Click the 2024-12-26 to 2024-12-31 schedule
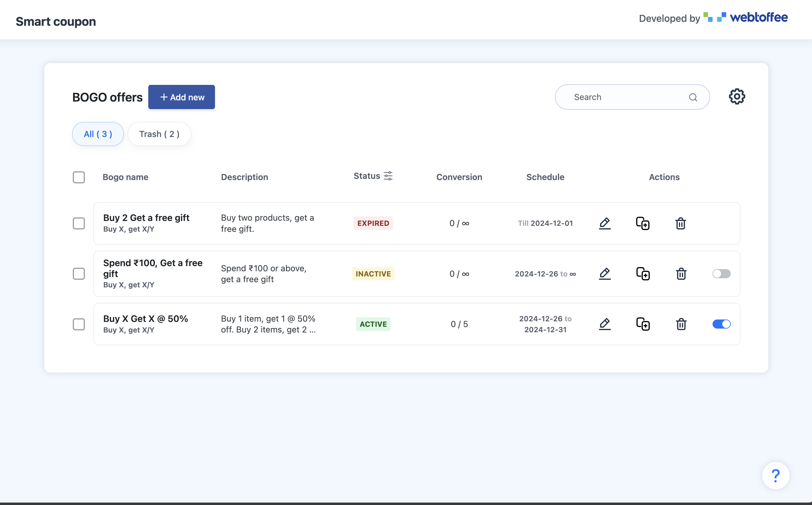This screenshot has width=812, height=505. point(545,324)
